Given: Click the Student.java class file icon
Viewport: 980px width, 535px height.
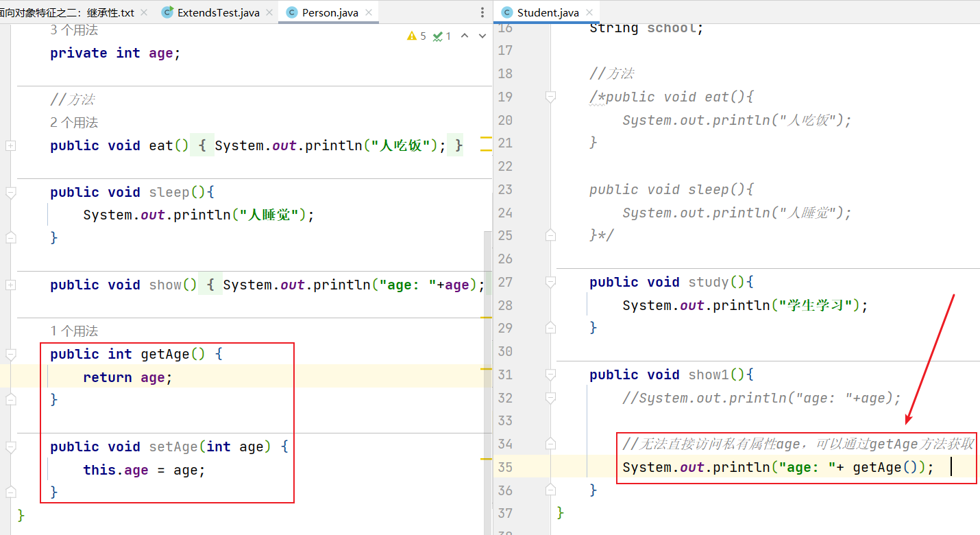Looking at the screenshot, I should (507, 12).
